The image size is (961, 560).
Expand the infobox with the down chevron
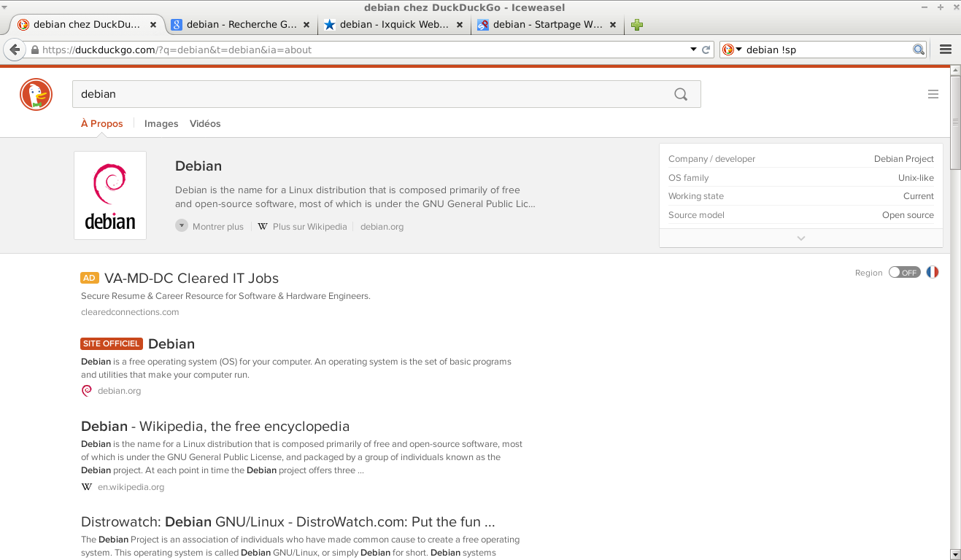(800, 238)
